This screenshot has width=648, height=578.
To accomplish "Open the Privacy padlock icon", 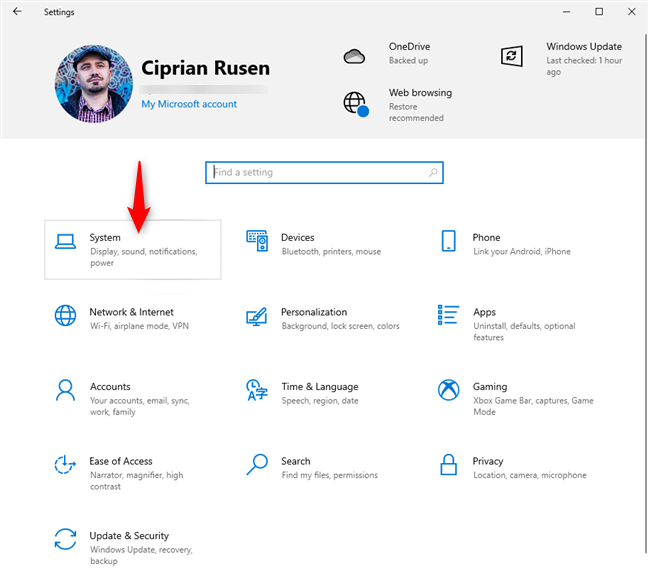I will 449,465.
